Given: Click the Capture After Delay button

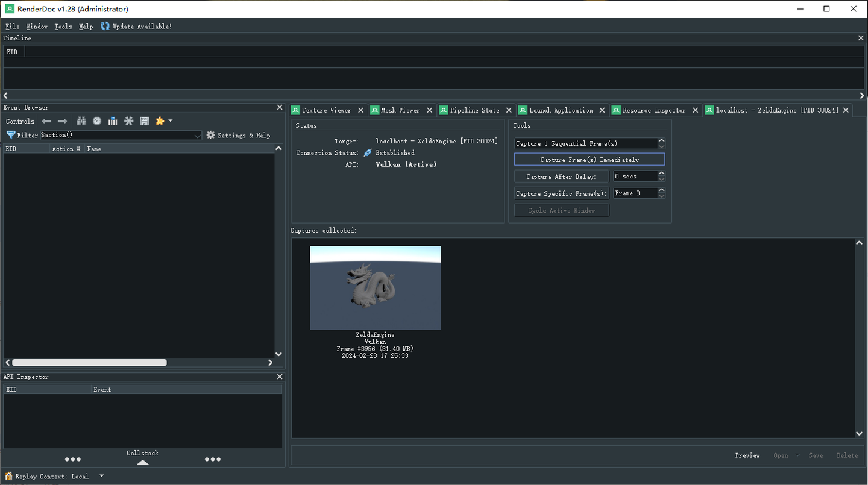Looking at the screenshot, I should 561,177.
